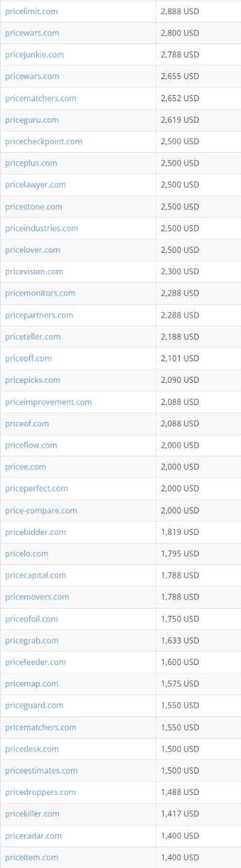Select the pricecheckpoint.com link
Image resolution: width=241 pixels, height=868 pixels.
[x=44, y=141]
